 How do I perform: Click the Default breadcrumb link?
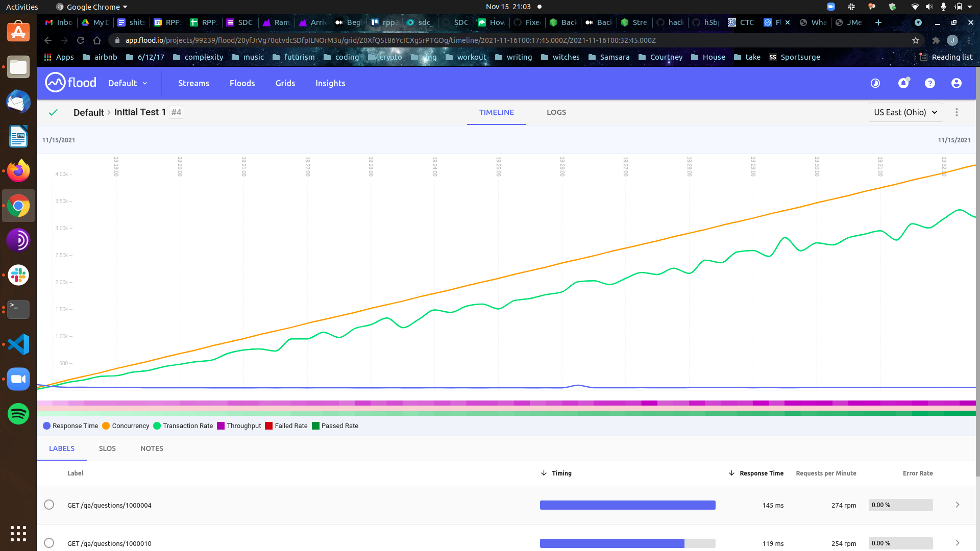tap(88, 112)
